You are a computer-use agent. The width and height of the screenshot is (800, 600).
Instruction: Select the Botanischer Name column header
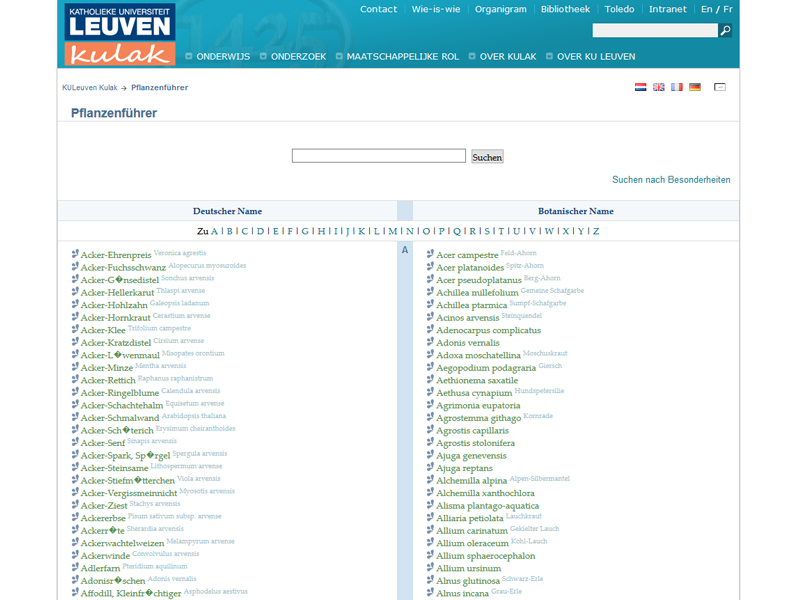576,211
